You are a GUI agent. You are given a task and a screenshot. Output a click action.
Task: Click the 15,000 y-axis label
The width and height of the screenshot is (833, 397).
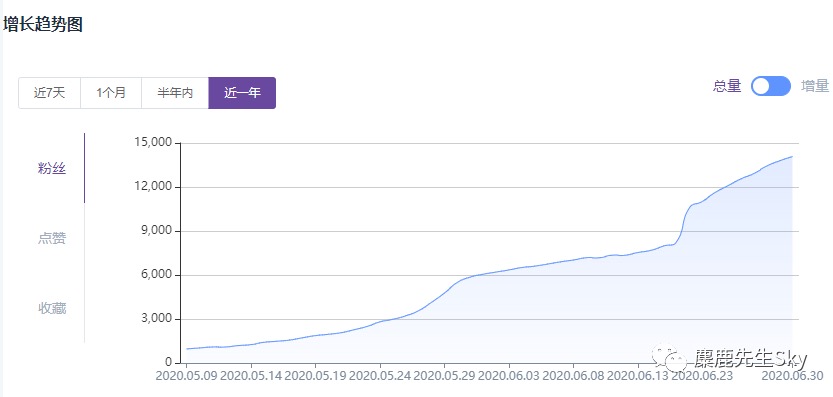click(x=152, y=143)
